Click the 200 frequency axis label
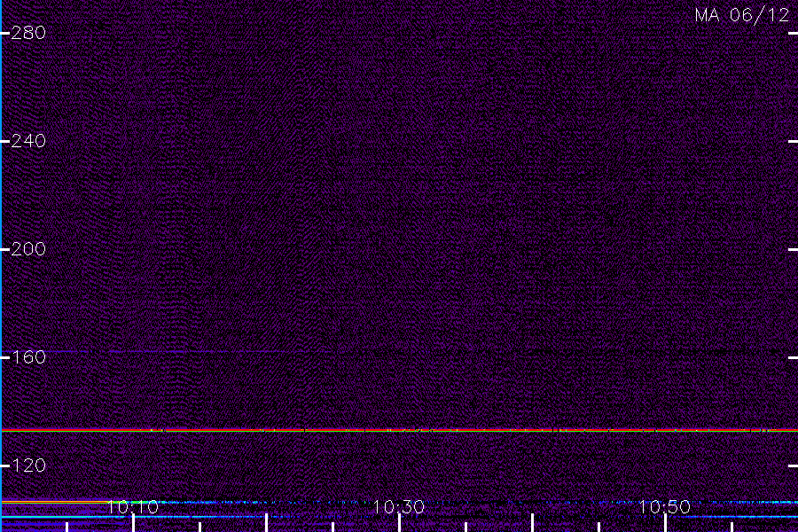This screenshot has width=798, height=532. (28, 249)
